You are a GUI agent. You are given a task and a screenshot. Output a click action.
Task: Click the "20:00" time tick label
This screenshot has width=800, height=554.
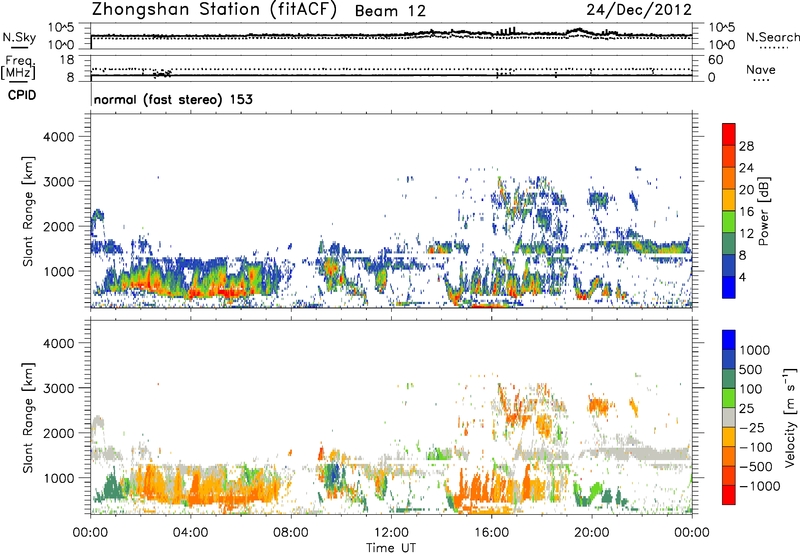coord(592,533)
